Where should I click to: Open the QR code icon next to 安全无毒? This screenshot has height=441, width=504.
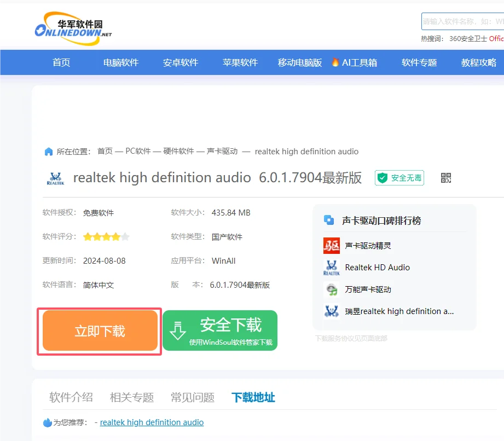point(446,178)
